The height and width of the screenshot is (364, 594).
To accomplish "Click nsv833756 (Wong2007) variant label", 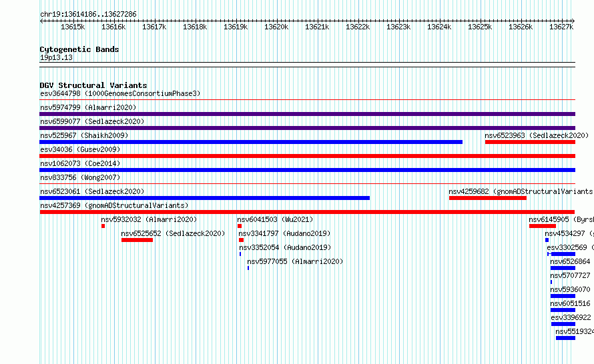I will coord(80,177).
